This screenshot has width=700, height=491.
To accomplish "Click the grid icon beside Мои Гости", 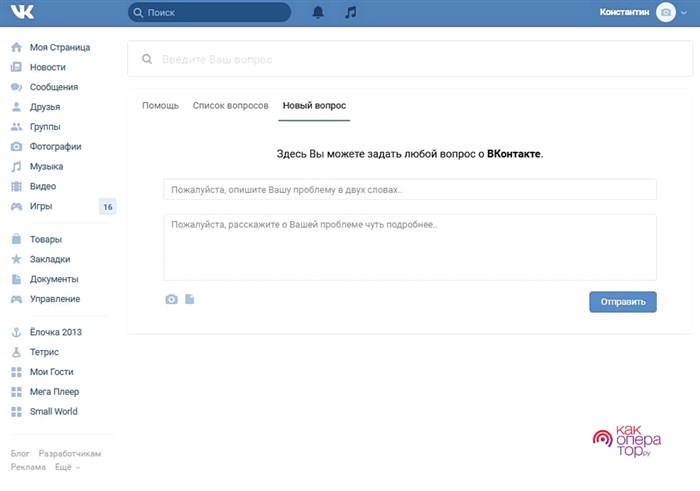I will (17, 372).
